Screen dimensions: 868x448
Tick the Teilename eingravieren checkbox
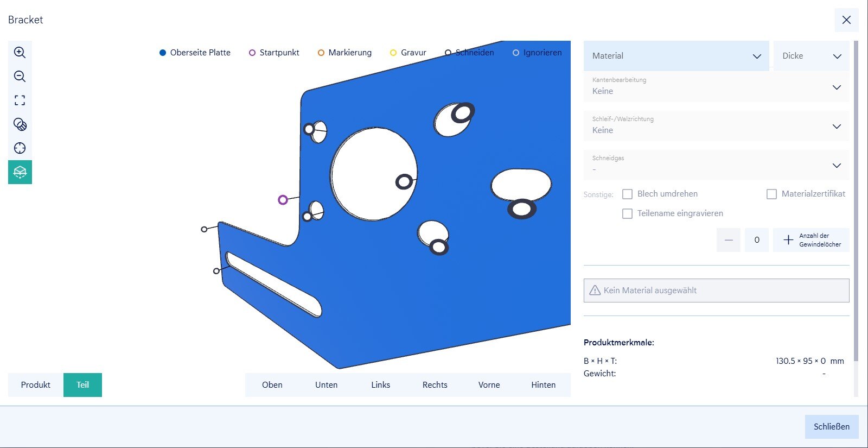point(627,213)
